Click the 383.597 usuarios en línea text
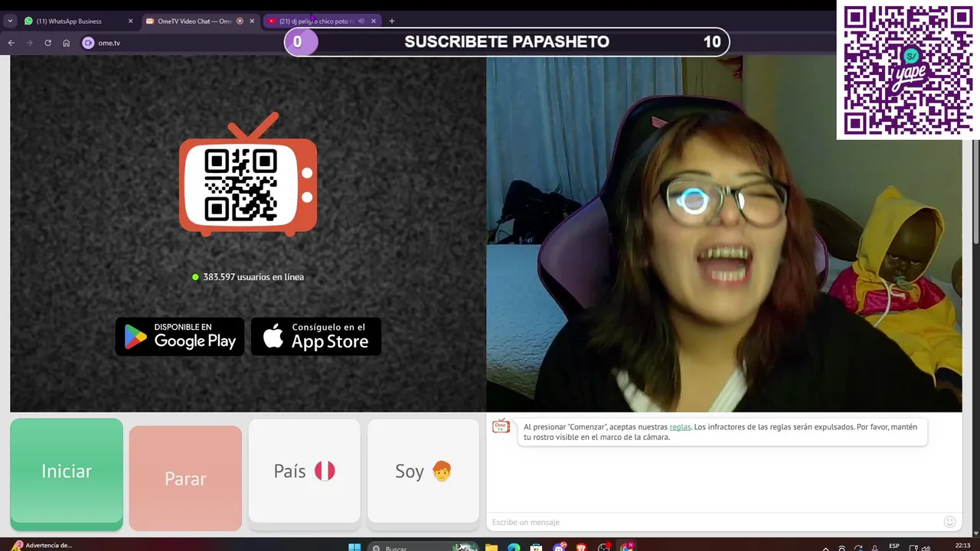The width and height of the screenshot is (980, 551). point(253,277)
